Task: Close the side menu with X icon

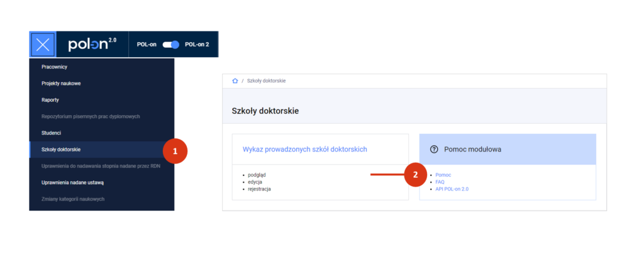Action: [43, 45]
